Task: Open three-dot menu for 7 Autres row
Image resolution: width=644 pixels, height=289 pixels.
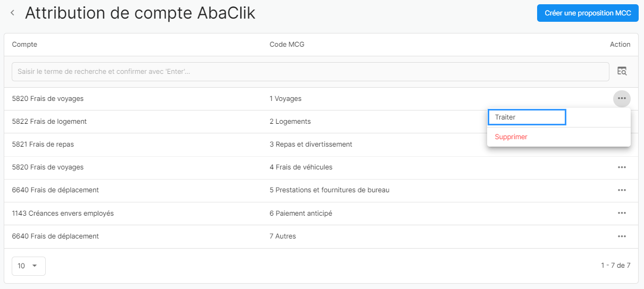Action: 622,236
